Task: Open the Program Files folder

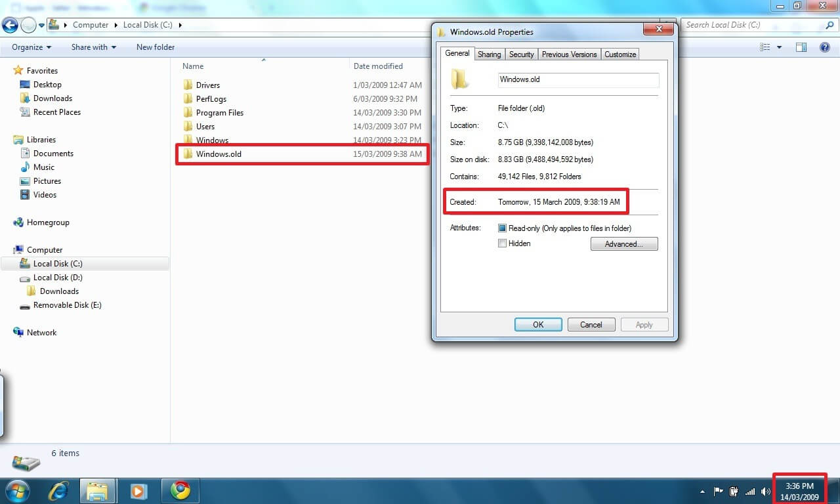Action: [219, 113]
